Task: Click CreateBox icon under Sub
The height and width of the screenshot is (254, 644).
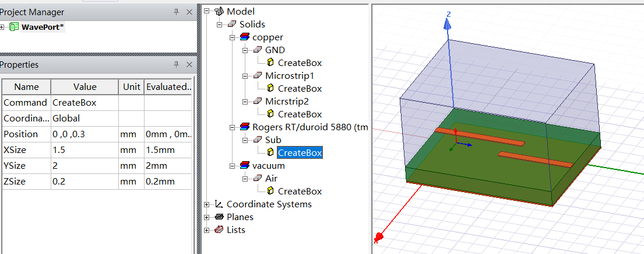Action: 270,153
